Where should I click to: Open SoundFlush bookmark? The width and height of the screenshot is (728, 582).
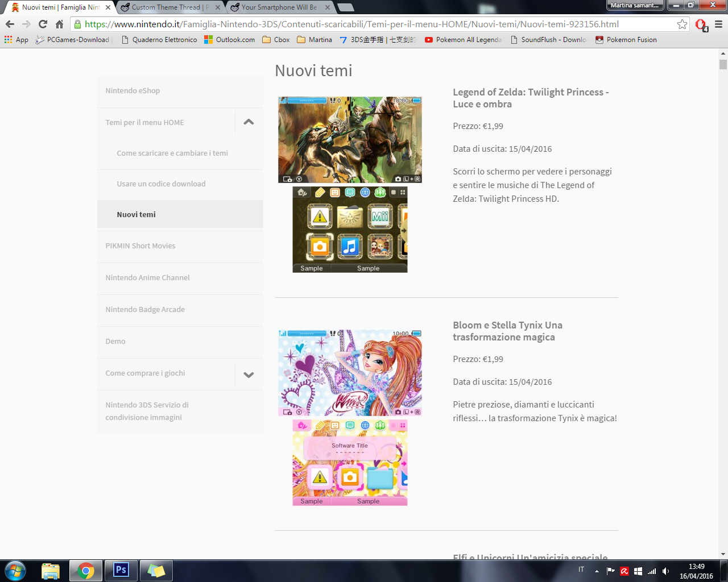(x=548, y=40)
